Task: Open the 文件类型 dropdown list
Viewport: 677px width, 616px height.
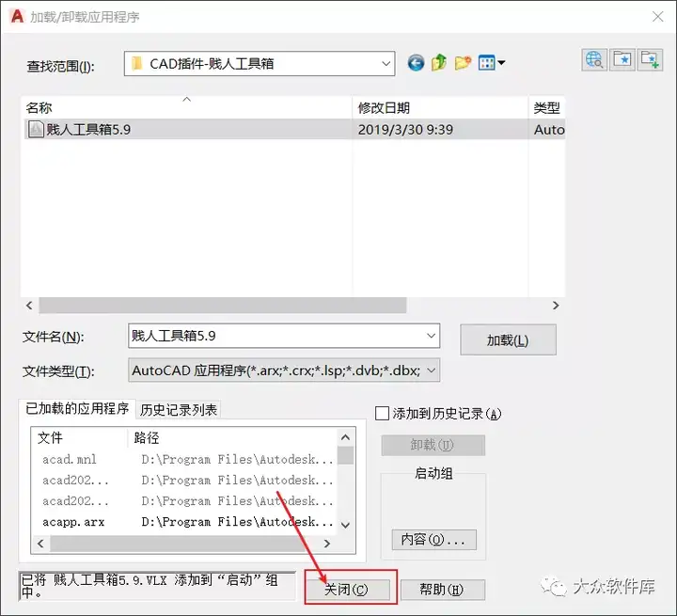Action: point(432,371)
